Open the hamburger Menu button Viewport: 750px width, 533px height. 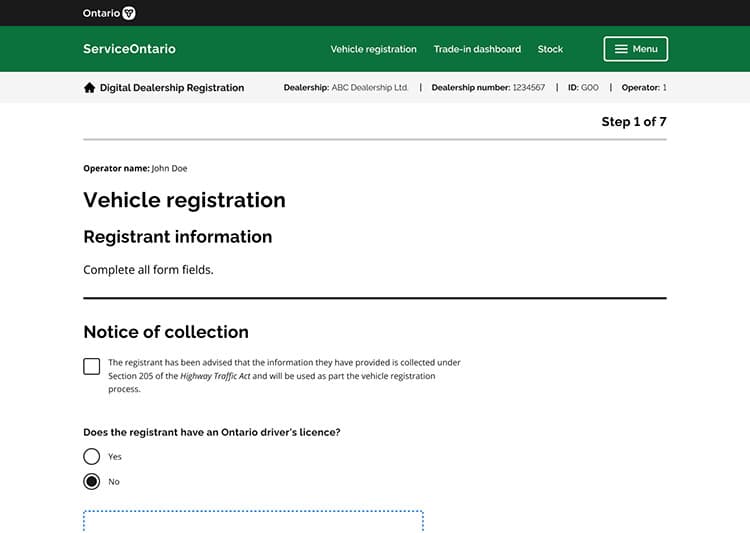point(635,49)
